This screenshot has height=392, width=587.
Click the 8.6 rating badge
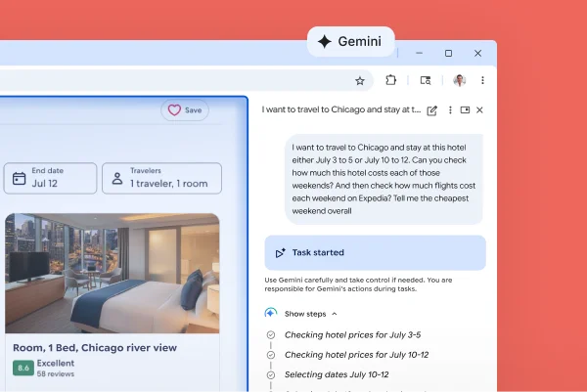[x=23, y=369]
